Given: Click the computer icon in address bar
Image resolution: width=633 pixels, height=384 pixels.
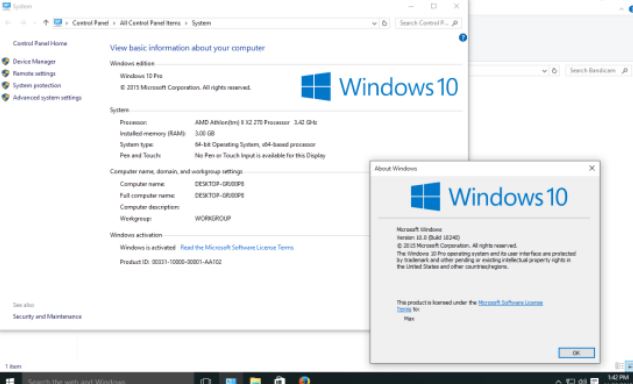Looking at the screenshot, I should tap(58, 23).
